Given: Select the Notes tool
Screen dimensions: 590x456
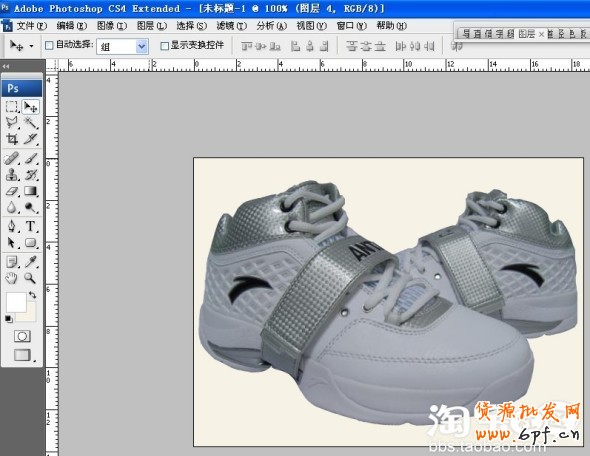Looking at the screenshot, I should click(12, 261).
